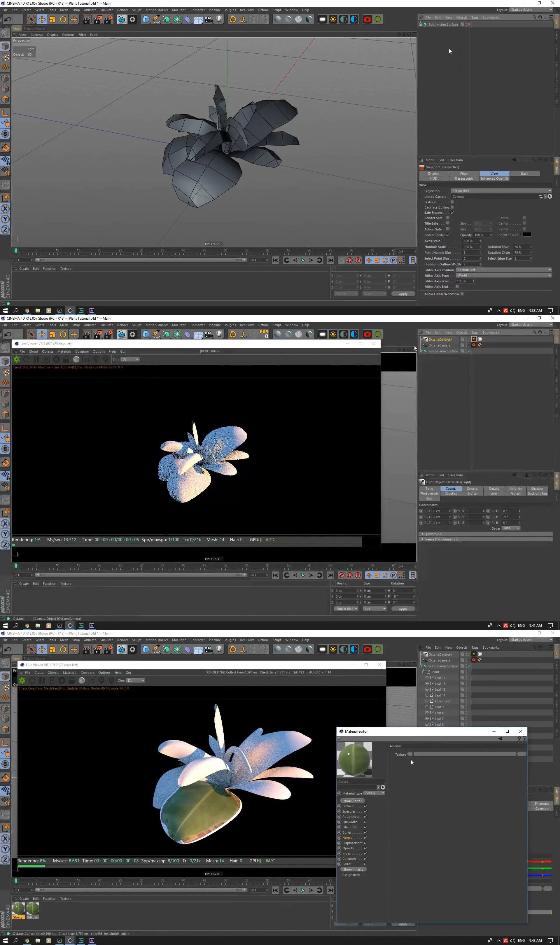Click the Focus Leaf null icon
This screenshot has height=945, width=560.
tap(432, 701)
